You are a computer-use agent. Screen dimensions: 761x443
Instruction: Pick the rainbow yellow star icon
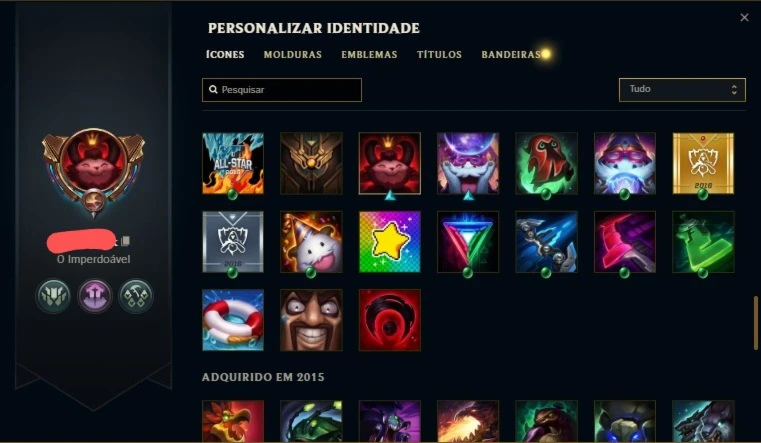coord(390,242)
